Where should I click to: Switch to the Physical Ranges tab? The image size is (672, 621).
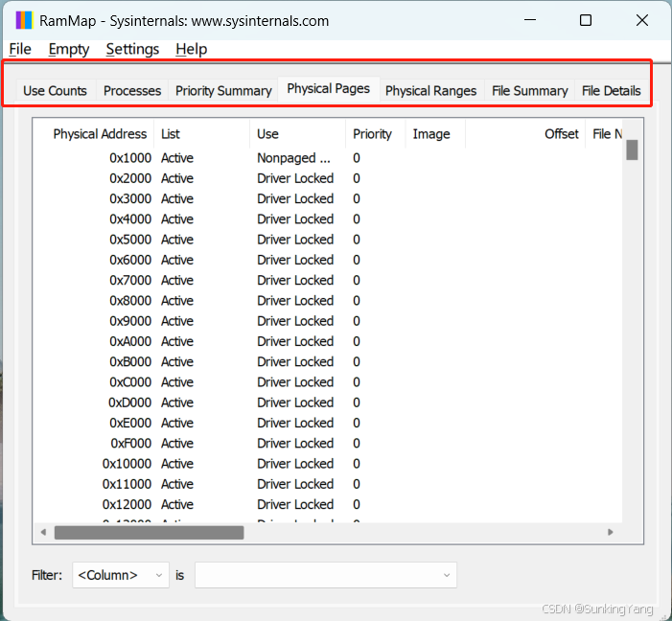point(430,90)
